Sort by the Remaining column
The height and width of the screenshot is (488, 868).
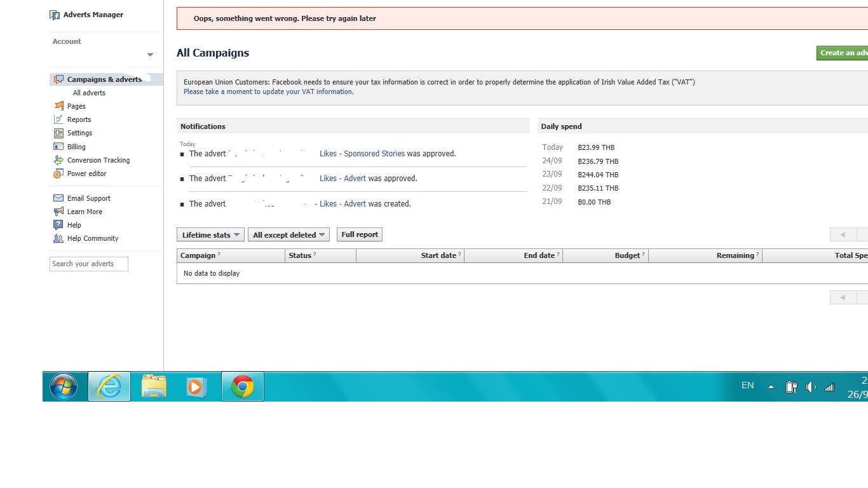tap(705, 255)
